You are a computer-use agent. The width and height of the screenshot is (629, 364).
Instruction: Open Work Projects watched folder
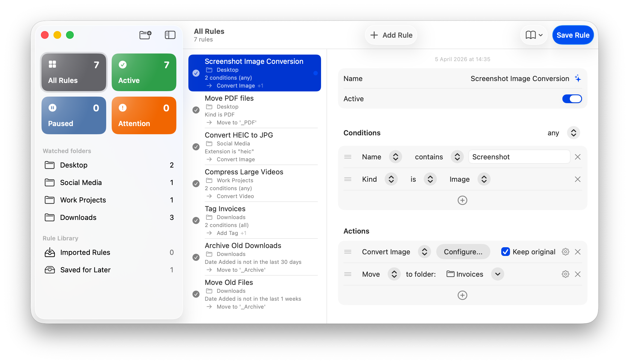pyautogui.click(x=109, y=200)
